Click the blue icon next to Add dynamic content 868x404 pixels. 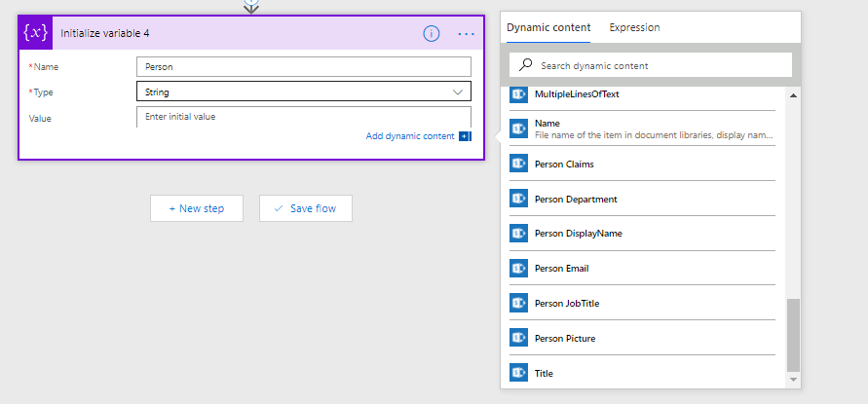click(465, 136)
